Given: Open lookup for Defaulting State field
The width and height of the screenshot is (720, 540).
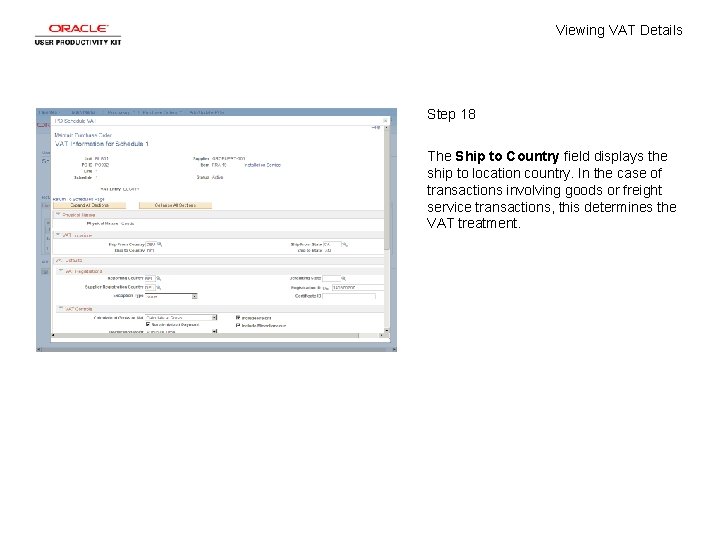Looking at the screenshot, I should tap(343, 278).
